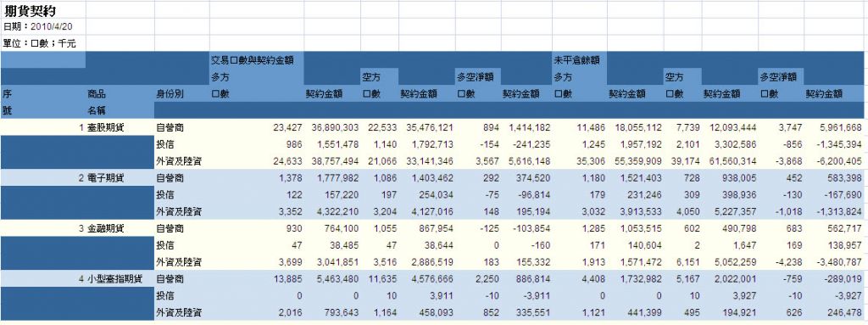Select 自營商 in the 臺股期貨 row

(170, 128)
